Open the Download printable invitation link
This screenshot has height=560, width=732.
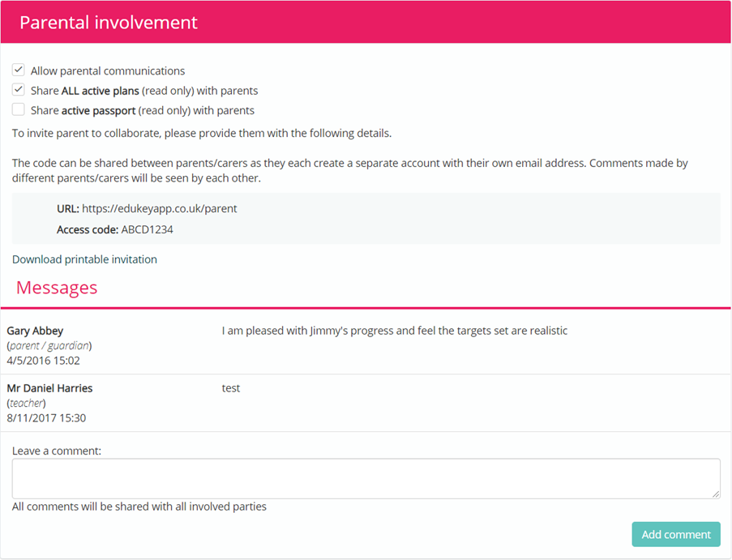tap(84, 259)
